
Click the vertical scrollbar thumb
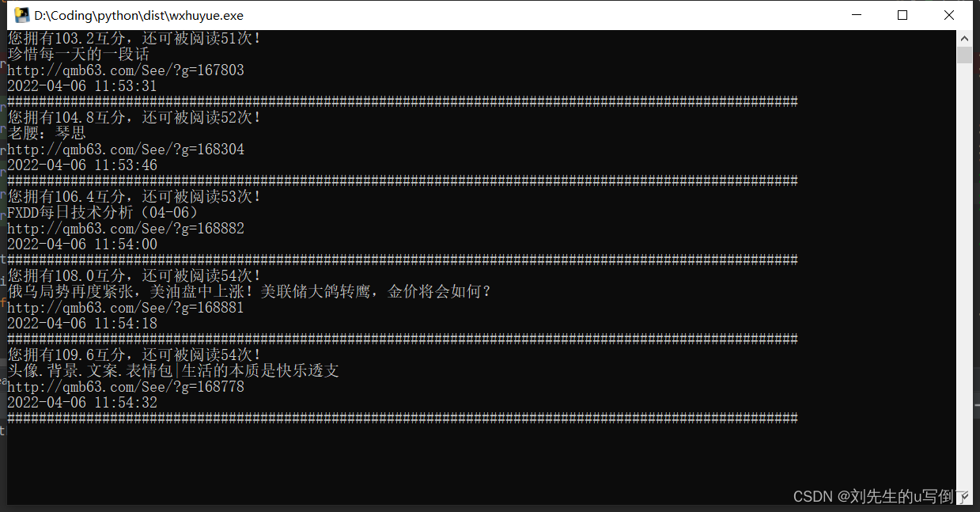point(964,55)
